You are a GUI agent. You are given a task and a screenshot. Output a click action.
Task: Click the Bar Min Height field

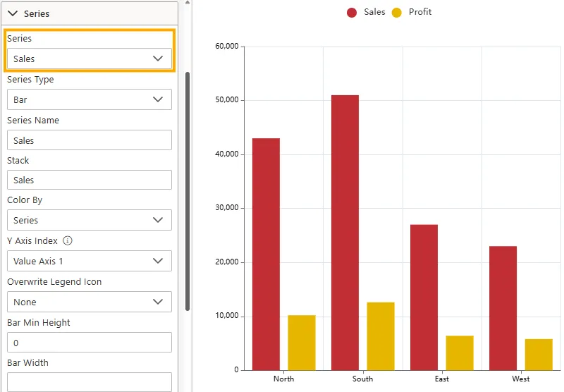click(x=89, y=343)
